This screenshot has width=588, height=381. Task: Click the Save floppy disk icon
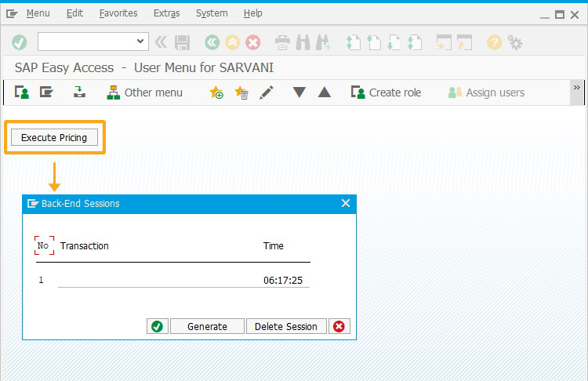[x=182, y=43]
